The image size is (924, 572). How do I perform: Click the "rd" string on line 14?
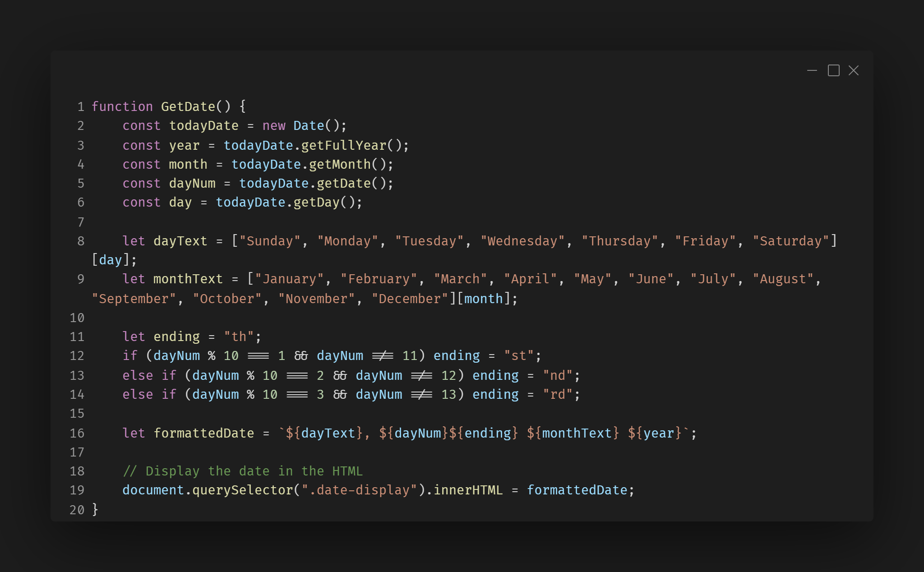[x=558, y=394]
